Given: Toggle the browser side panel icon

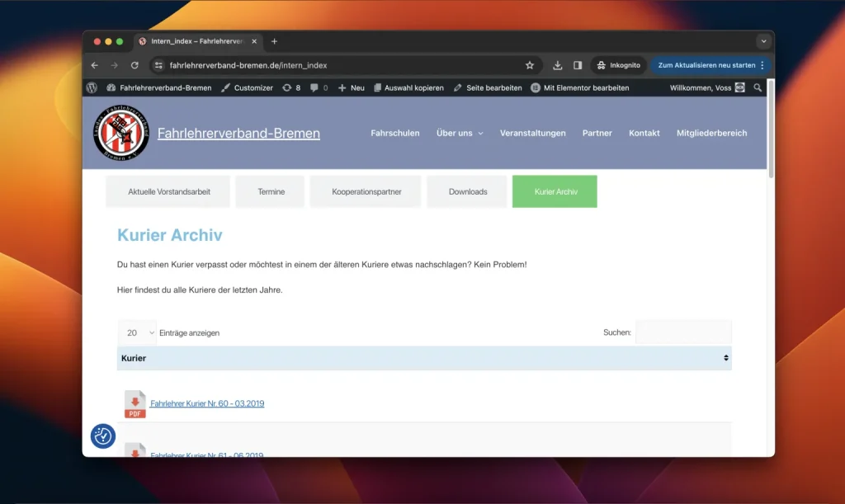Looking at the screenshot, I should coord(578,65).
